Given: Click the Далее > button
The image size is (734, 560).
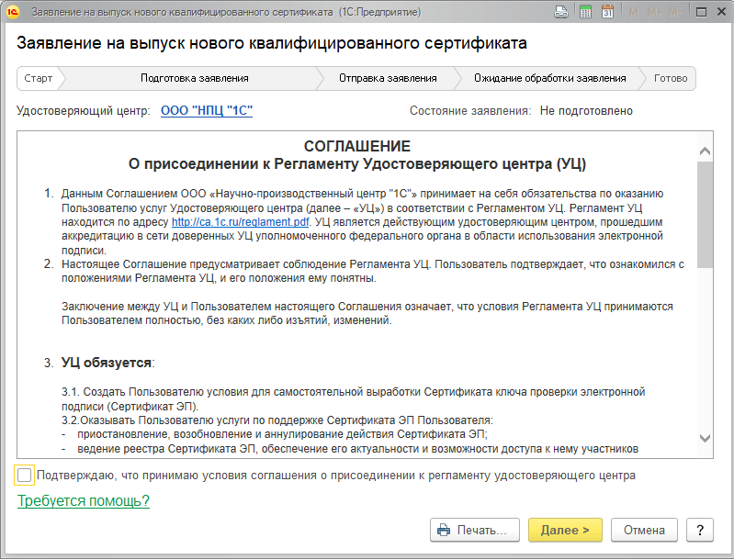Looking at the screenshot, I should coord(565,530).
